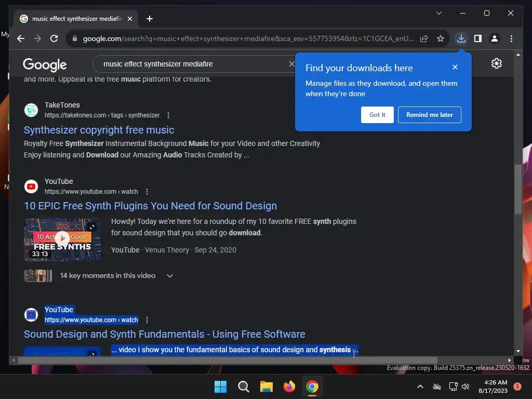Screen dimensions: 532x399
Task: Click the favicon of the second YouTube result
Action: pyautogui.click(x=31, y=315)
